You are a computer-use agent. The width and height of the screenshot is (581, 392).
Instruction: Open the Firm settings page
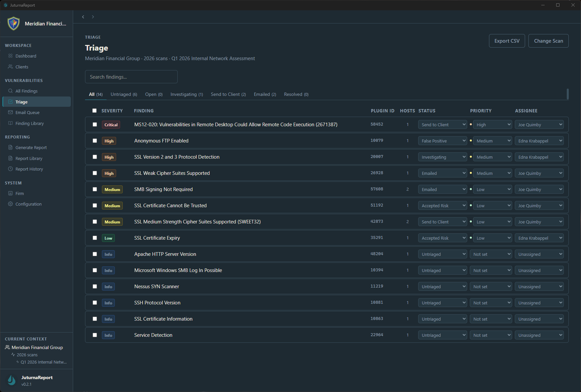pyautogui.click(x=20, y=193)
